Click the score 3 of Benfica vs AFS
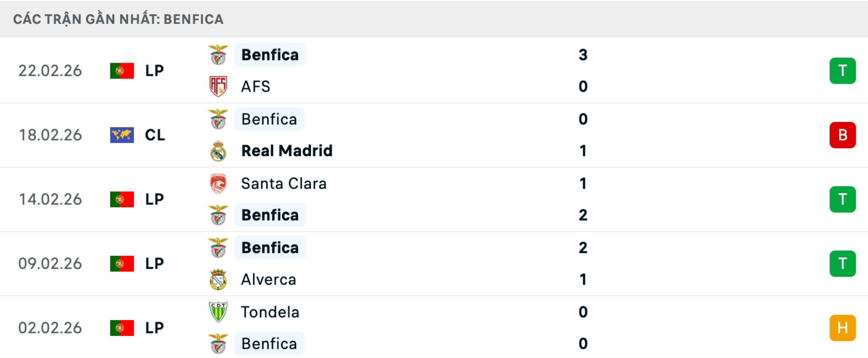This screenshot has width=868, height=358. click(x=583, y=55)
